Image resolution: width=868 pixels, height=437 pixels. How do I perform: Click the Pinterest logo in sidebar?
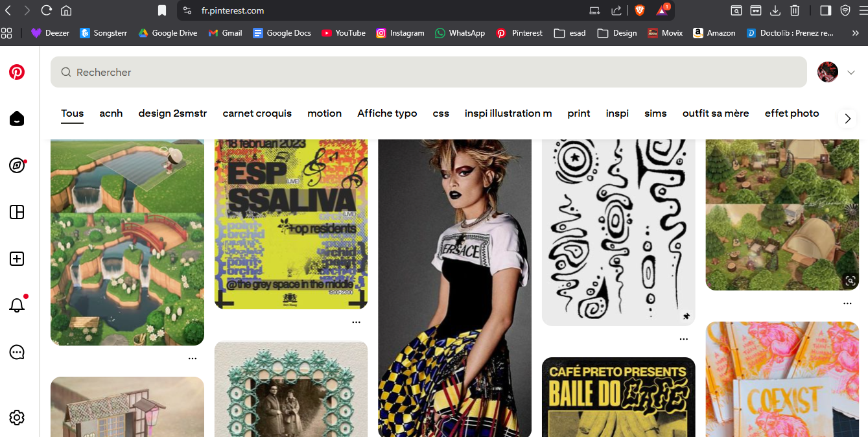[17, 72]
